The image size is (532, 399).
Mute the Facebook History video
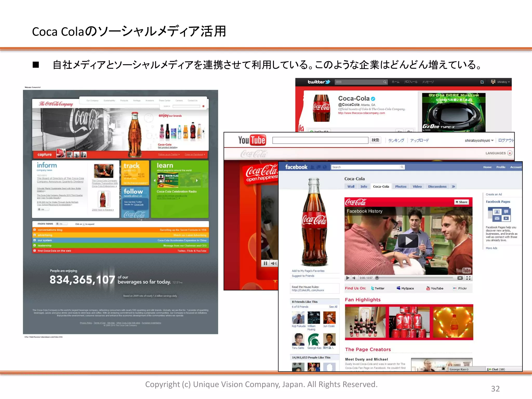[x=354, y=278]
